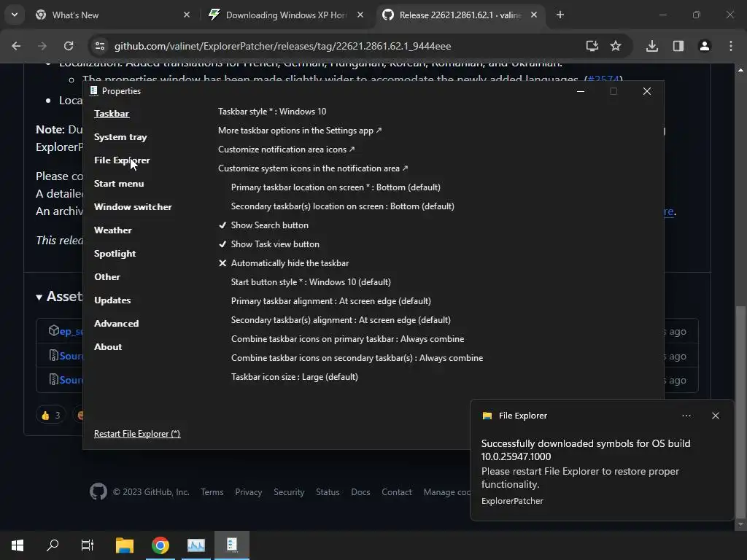Open Weather section
747x560 pixels.
pos(113,230)
